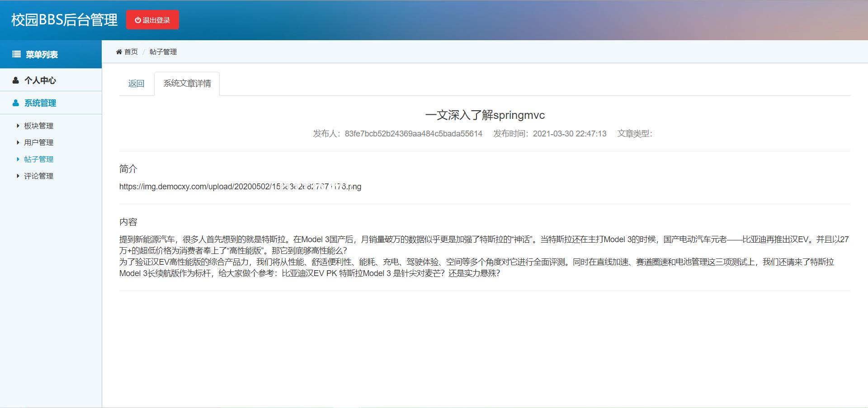Click the user icon next to 个人中心
Image resolution: width=868 pixels, height=408 pixels.
pyautogui.click(x=15, y=80)
